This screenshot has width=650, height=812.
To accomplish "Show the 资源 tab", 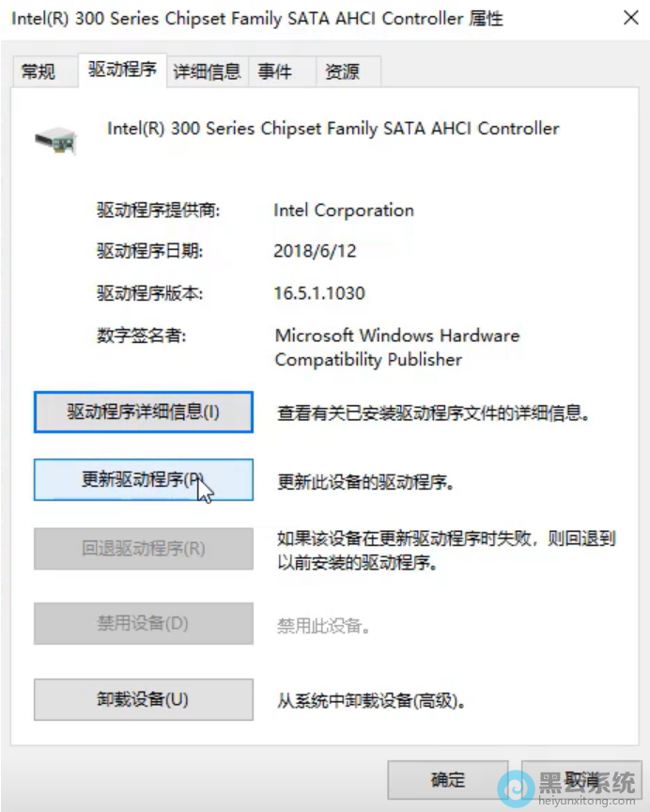I will tap(341, 71).
